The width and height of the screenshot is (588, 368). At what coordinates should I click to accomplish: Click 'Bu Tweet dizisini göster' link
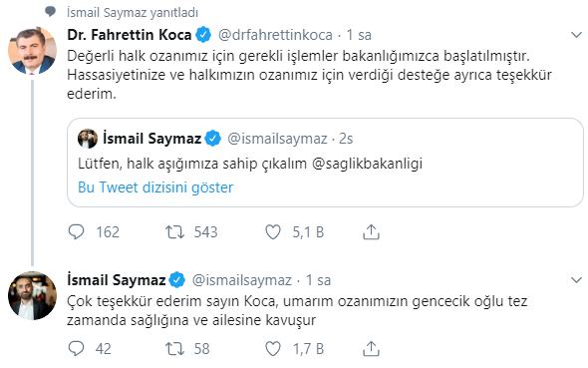155,187
